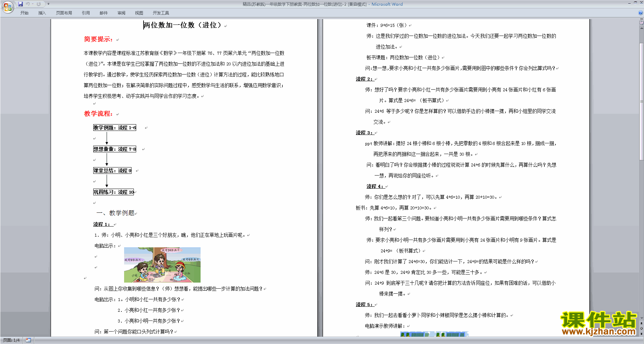
Task: Open the 开始 ribbon tab
Action: click(24, 13)
